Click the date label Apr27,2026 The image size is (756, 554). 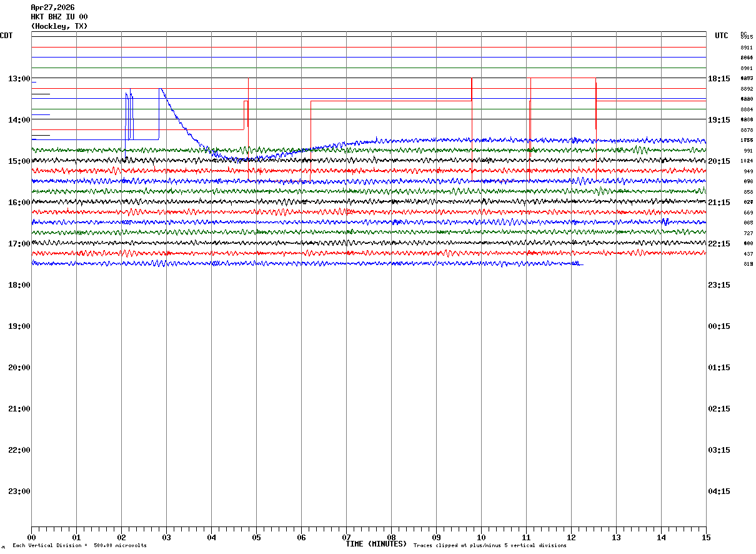coord(52,8)
